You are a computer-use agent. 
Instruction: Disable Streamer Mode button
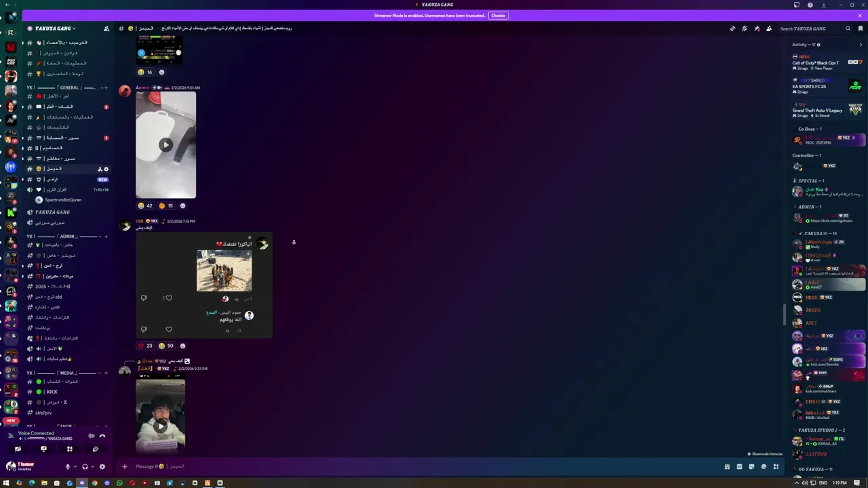pyautogui.click(x=498, y=16)
